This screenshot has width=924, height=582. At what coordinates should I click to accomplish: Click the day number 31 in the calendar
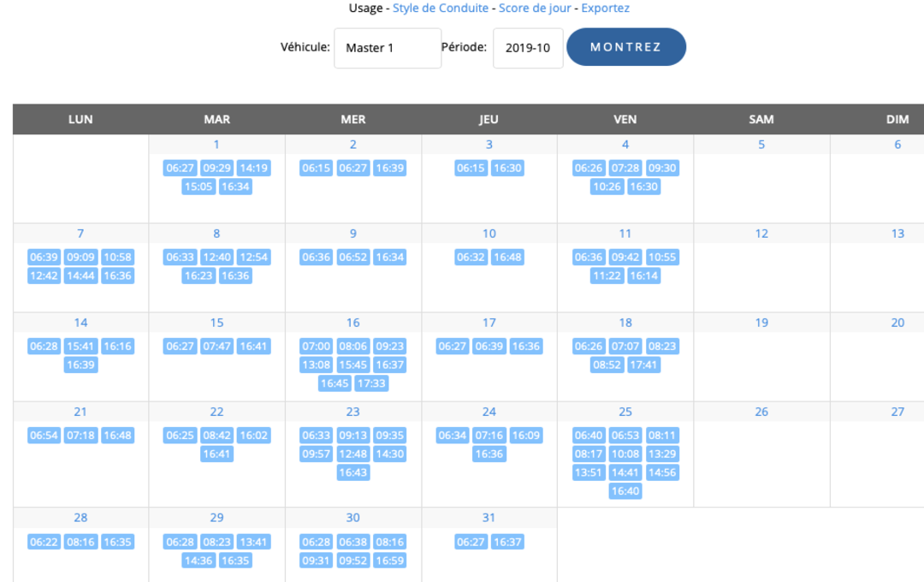pos(489,517)
